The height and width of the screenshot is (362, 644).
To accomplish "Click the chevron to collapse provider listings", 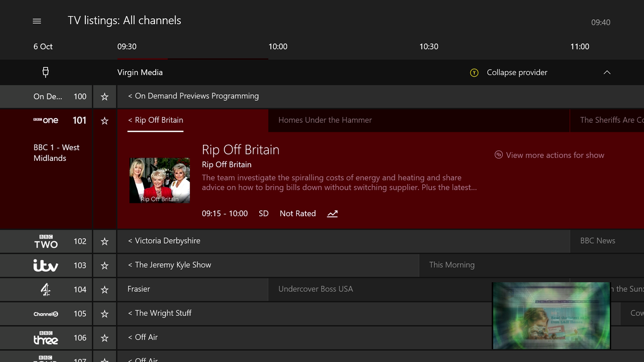I will point(607,72).
